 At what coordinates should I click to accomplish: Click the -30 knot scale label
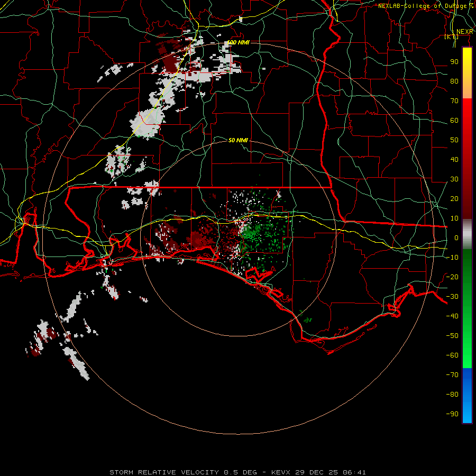[452, 297]
